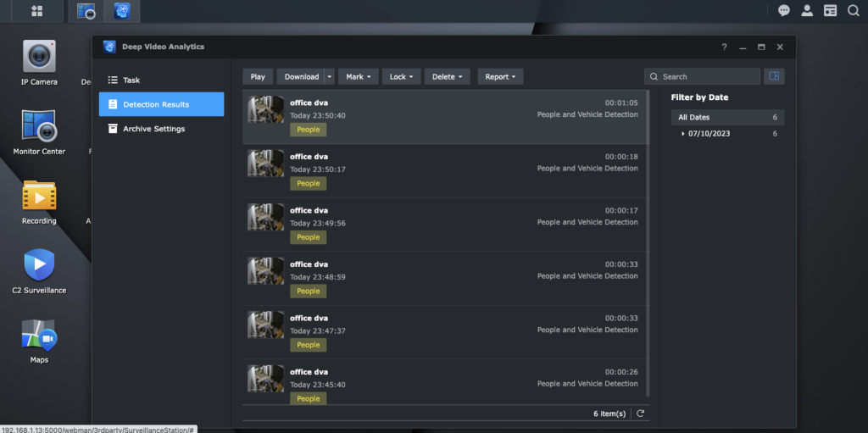This screenshot has width=868, height=433.
Task: Open the Monitor Center desktop icon
Action: 39,126
